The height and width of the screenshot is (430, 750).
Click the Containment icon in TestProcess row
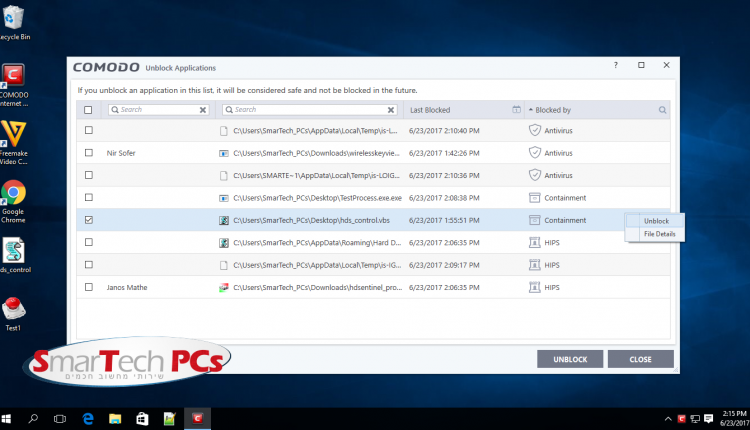(x=535, y=198)
